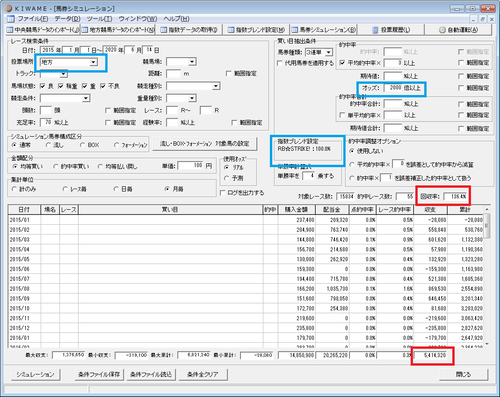This screenshot has width=500, height=397.
Task: Select 日毎 aggregation radio button
Action: (116, 189)
